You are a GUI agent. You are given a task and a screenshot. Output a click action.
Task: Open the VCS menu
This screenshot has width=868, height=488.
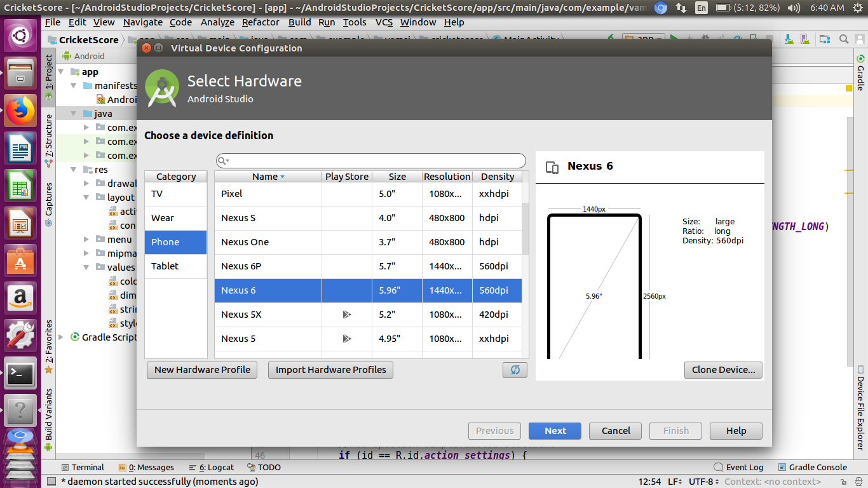pyautogui.click(x=384, y=22)
